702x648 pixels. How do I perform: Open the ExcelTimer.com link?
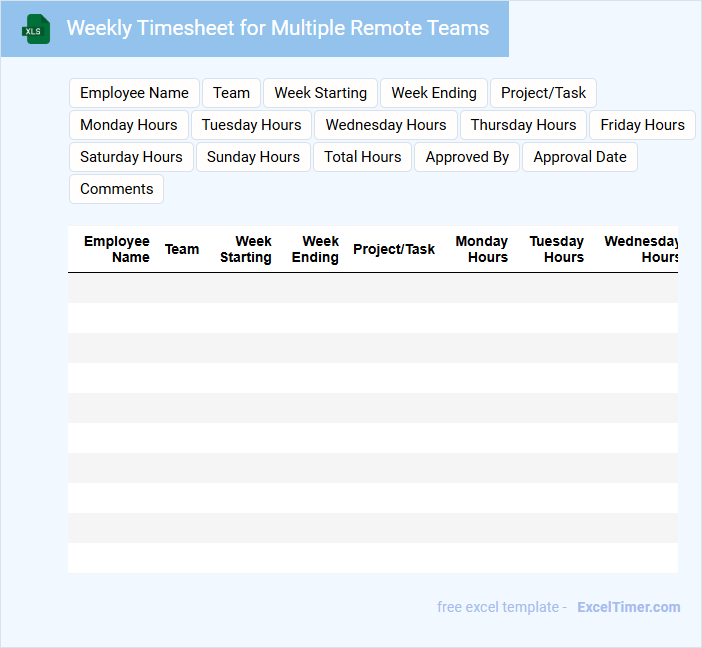(x=629, y=607)
